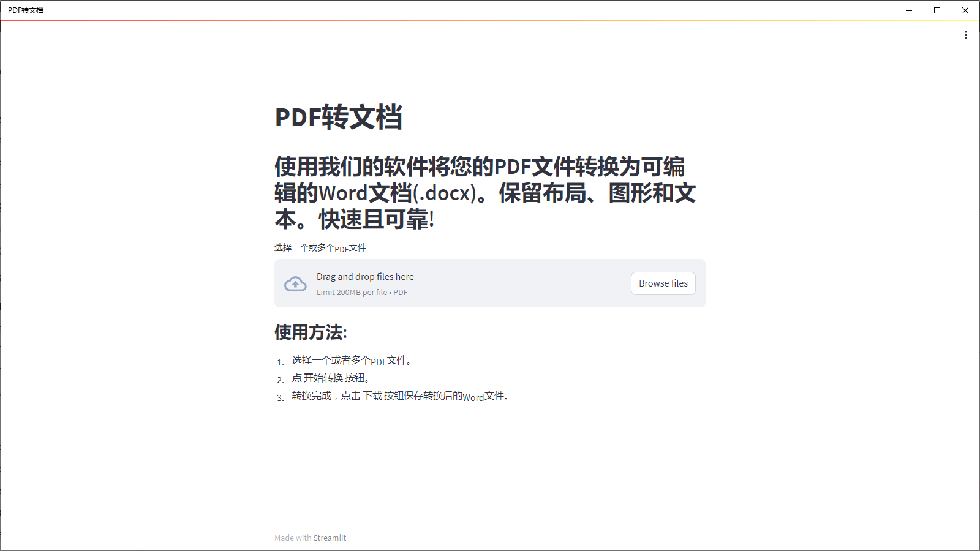
Task: Click the Drag and drop files here text
Action: [x=365, y=277]
